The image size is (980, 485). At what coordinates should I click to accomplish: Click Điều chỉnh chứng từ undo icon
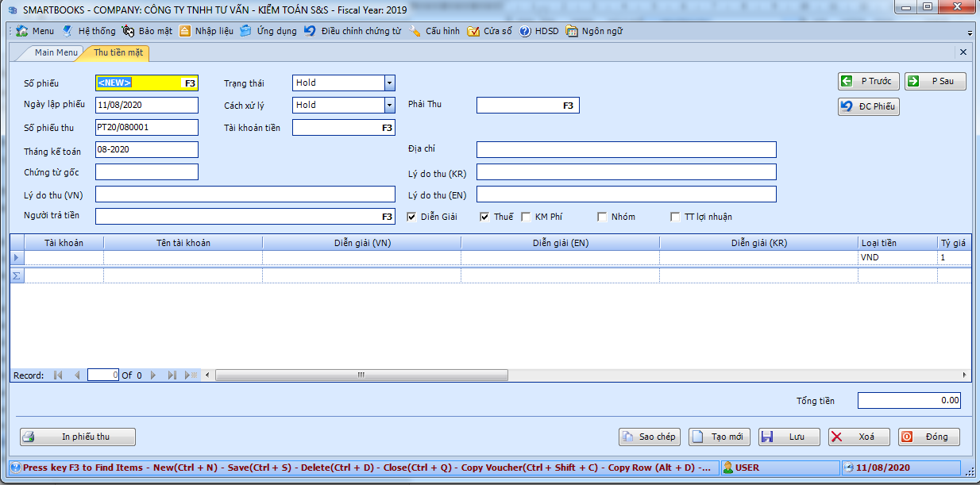[311, 31]
